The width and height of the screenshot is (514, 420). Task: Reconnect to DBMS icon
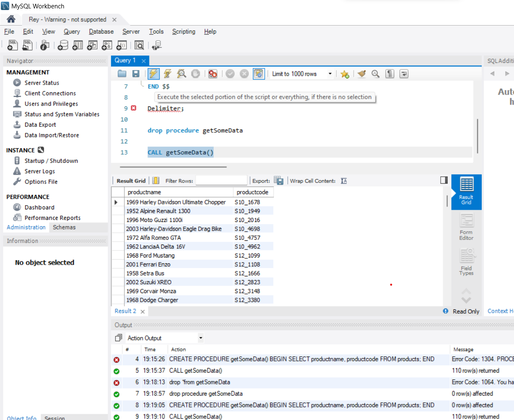157,45
